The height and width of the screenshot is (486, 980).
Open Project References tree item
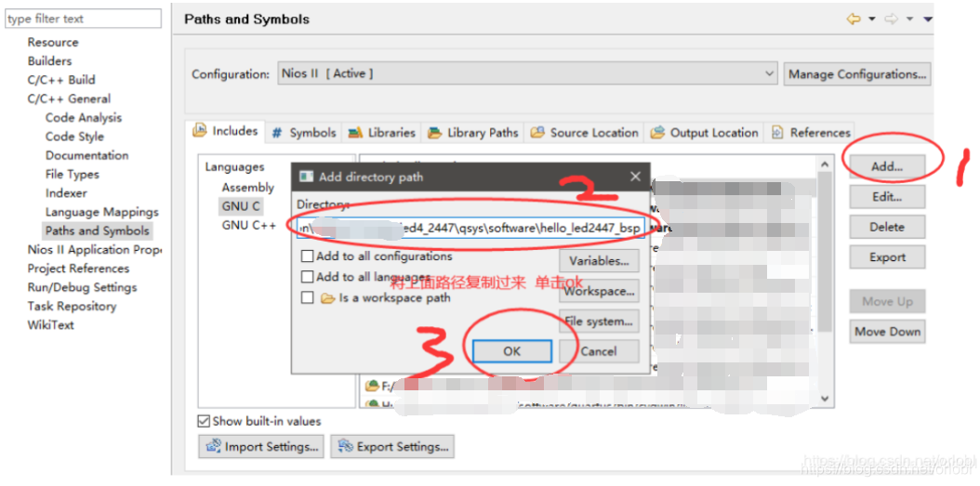pyautogui.click(x=78, y=269)
